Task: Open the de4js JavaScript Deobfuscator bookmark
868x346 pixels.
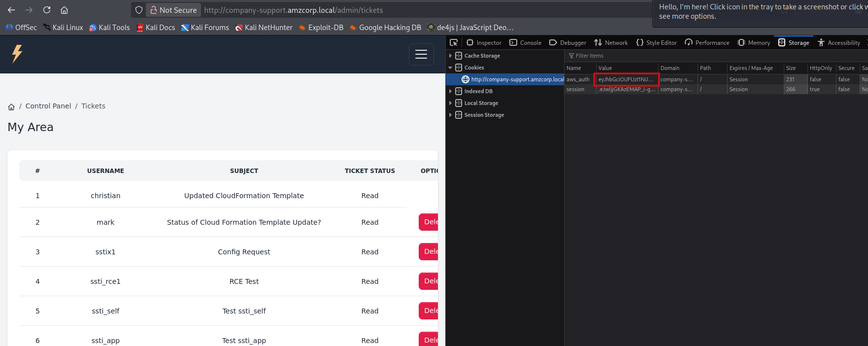Action: 470,28
